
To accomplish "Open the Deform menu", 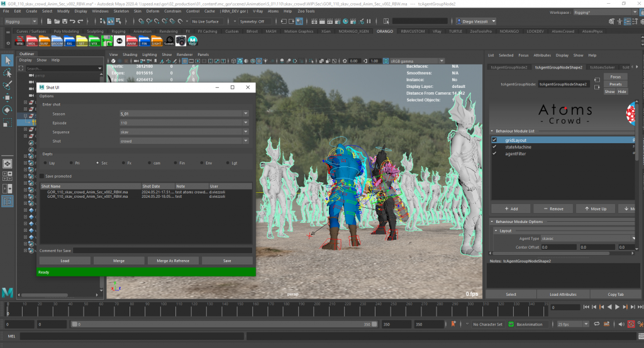I will (152, 11).
